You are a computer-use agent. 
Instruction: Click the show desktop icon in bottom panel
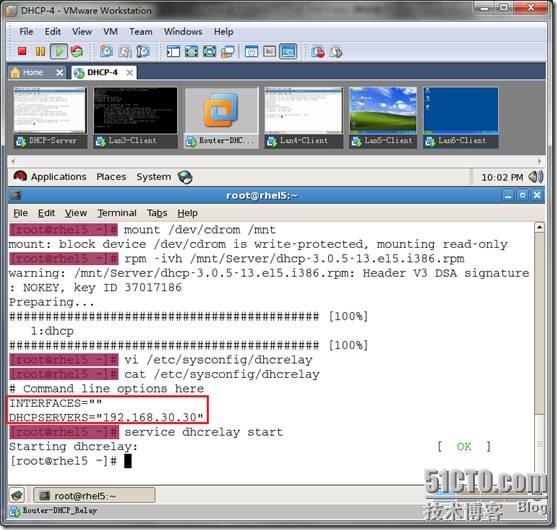17,495
